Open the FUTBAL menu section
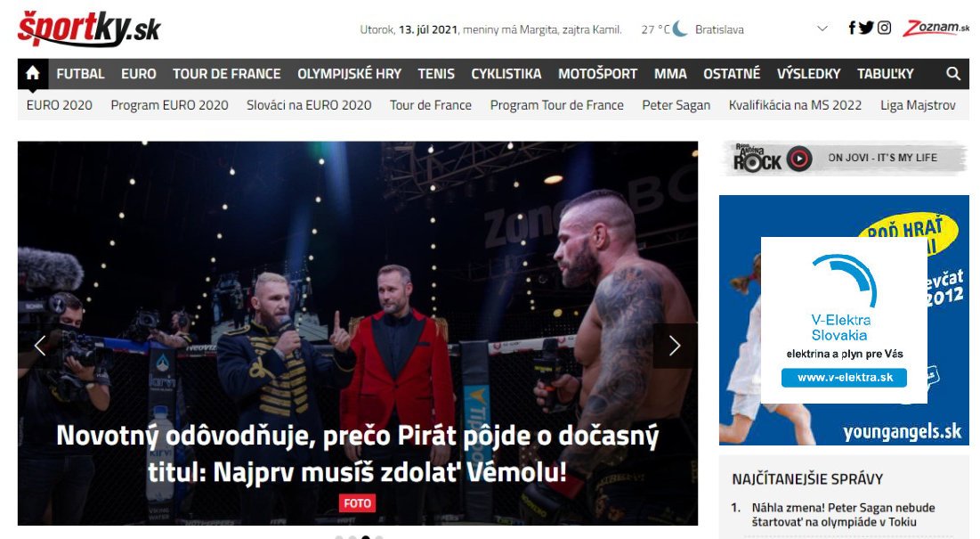Screen dimensions: 980x539 click(81, 74)
